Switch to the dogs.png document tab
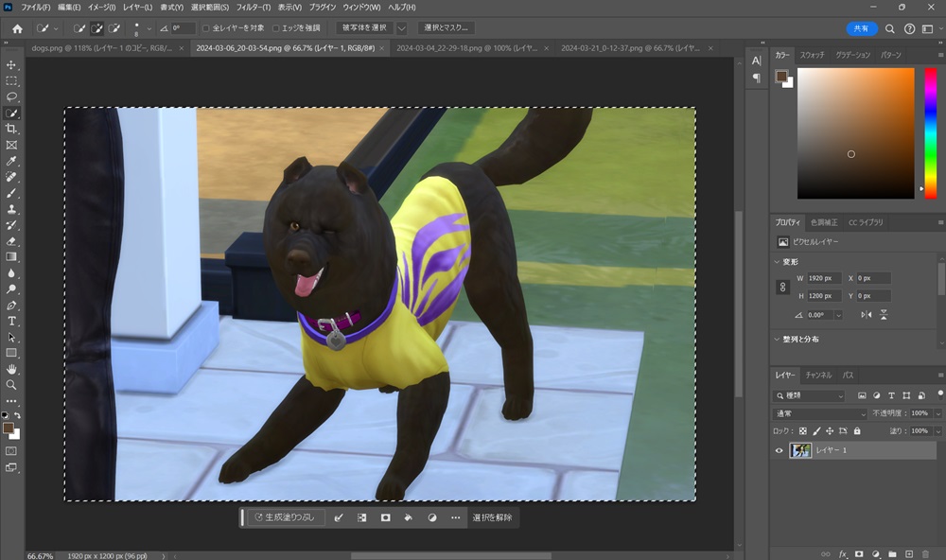This screenshot has height=560, width=946. (x=101, y=47)
